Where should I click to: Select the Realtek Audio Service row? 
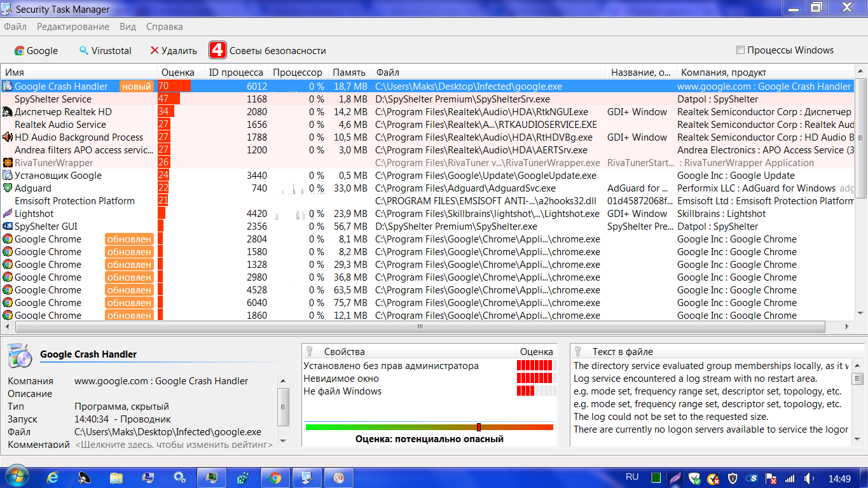[428, 125]
